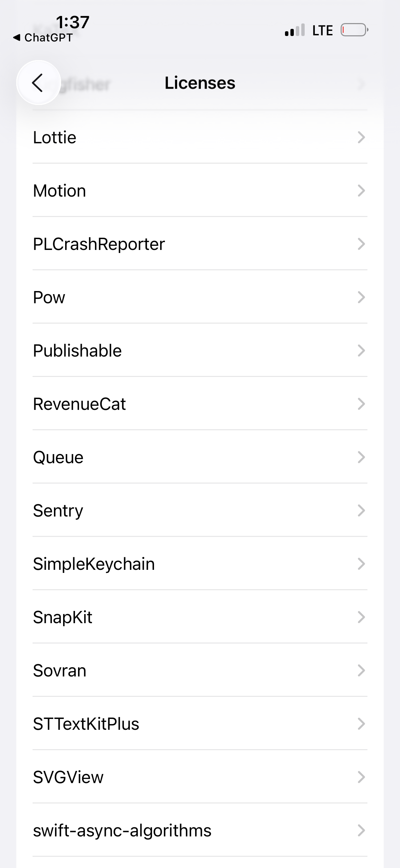Viewport: 400px width, 868px height.
Task: Tap the low battery icon
Action: (x=354, y=30)
